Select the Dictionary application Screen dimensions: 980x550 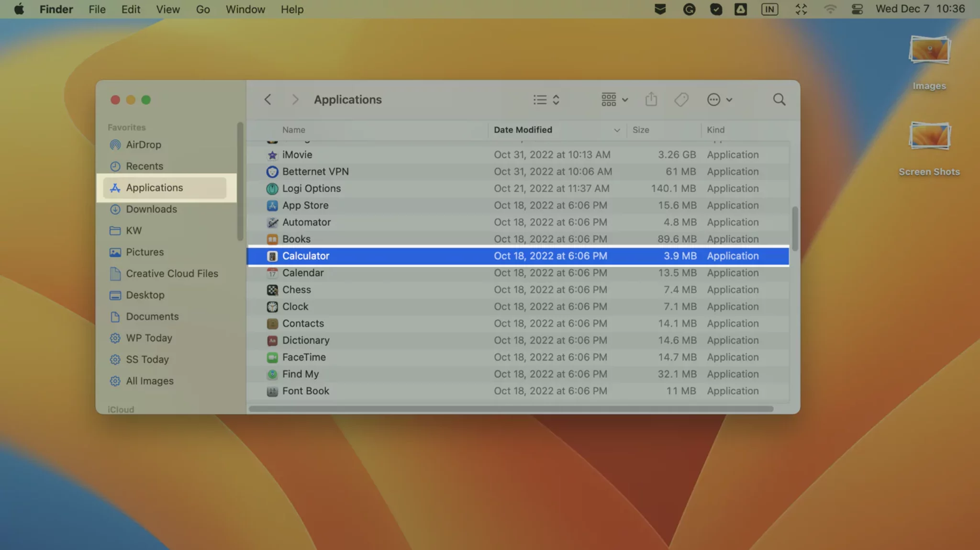click(x=518, y=340)
